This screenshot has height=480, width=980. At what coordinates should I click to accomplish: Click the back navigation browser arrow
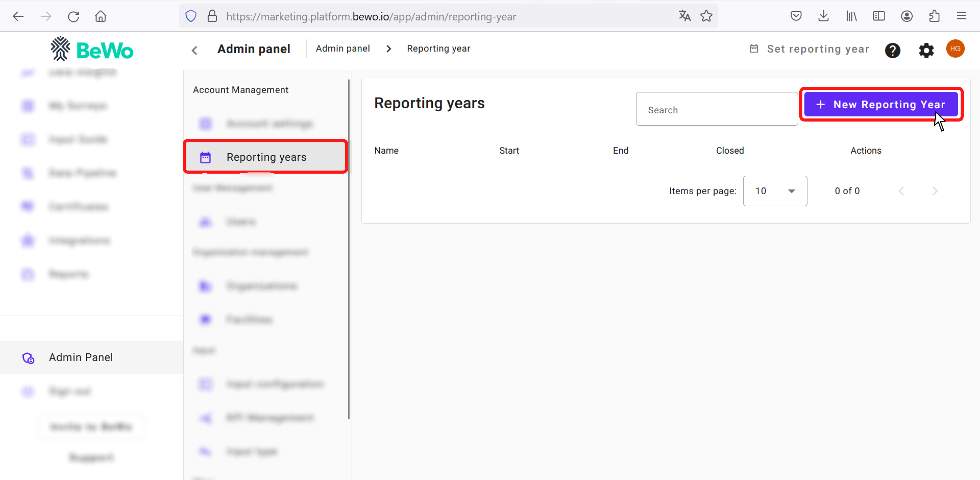(18, 16)
